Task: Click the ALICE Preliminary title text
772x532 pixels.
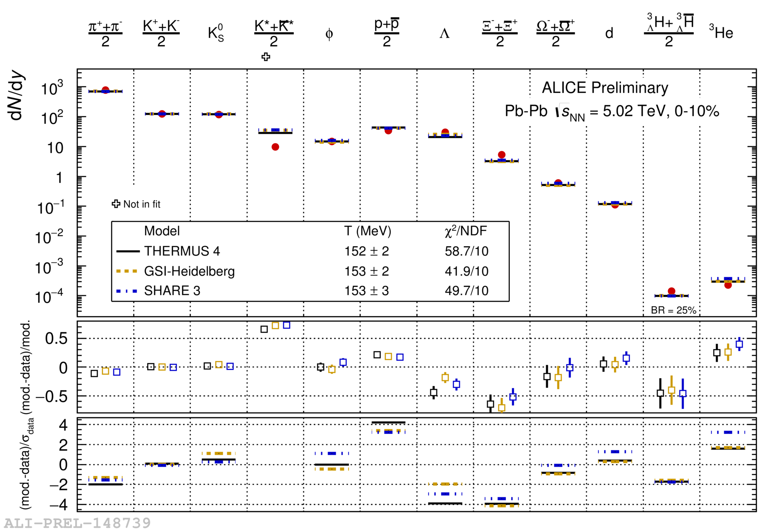Action: point(605,88)
